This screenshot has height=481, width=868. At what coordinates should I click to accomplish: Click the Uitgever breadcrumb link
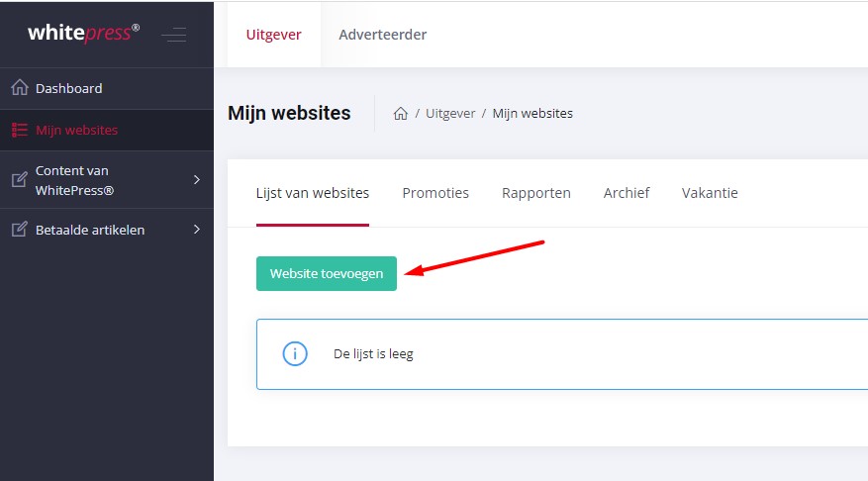[x=450, y=114]
